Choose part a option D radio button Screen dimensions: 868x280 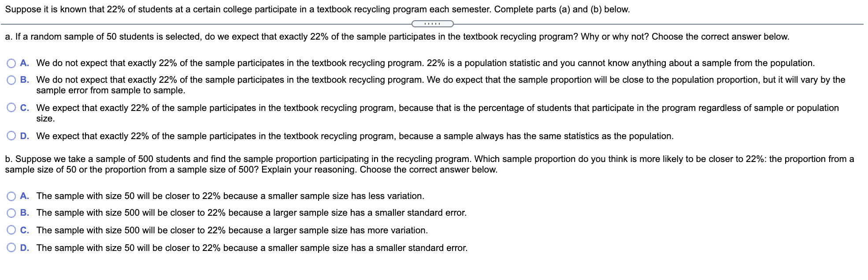click(x=11, y=136)
